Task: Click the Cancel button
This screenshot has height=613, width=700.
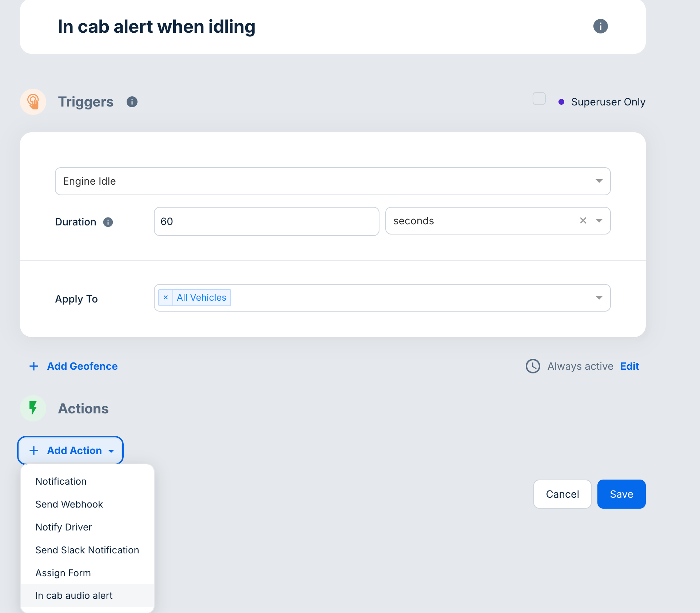Action: (562, 494)
